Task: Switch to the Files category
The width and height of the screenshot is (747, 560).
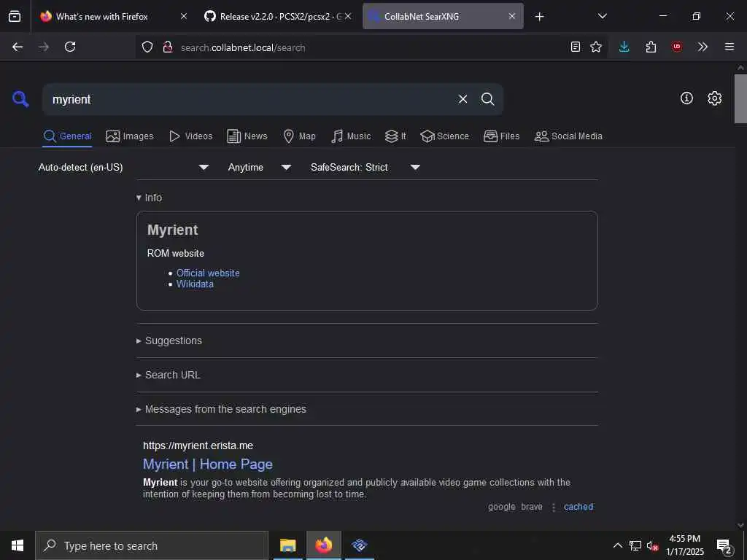Action: 502,136
